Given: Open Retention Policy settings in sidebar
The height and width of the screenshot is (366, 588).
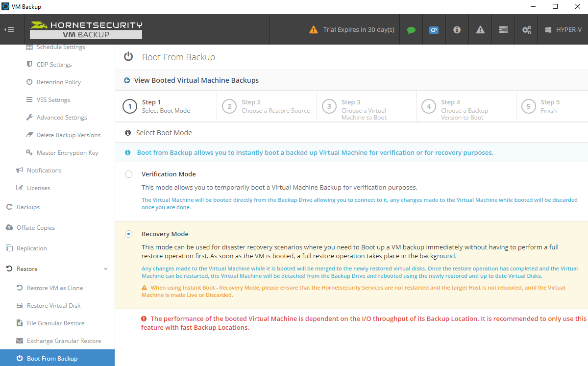Looking at the screenshot, I should point(58,82).
